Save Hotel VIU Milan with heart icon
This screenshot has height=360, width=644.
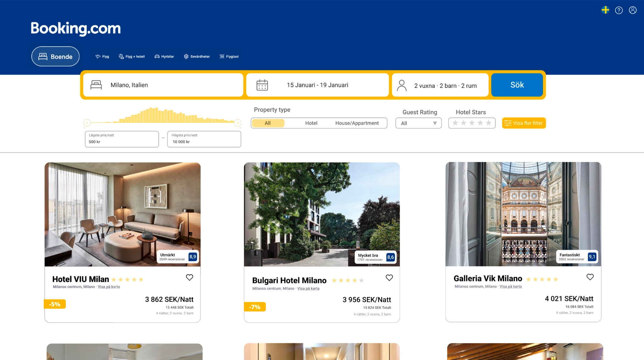(x=189, y=277)
